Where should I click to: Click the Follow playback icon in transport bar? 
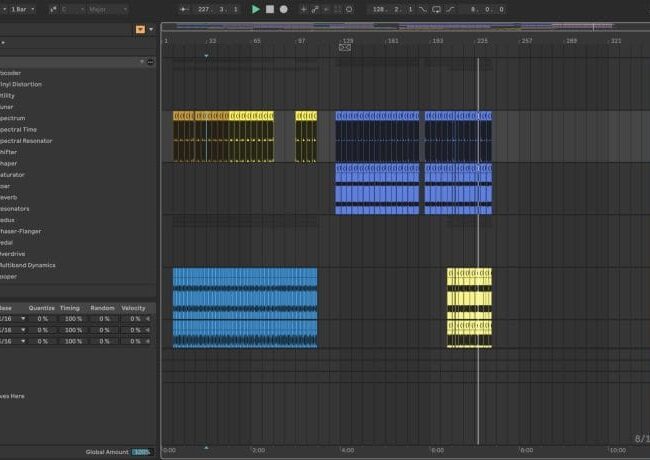[x=184, y=8]
